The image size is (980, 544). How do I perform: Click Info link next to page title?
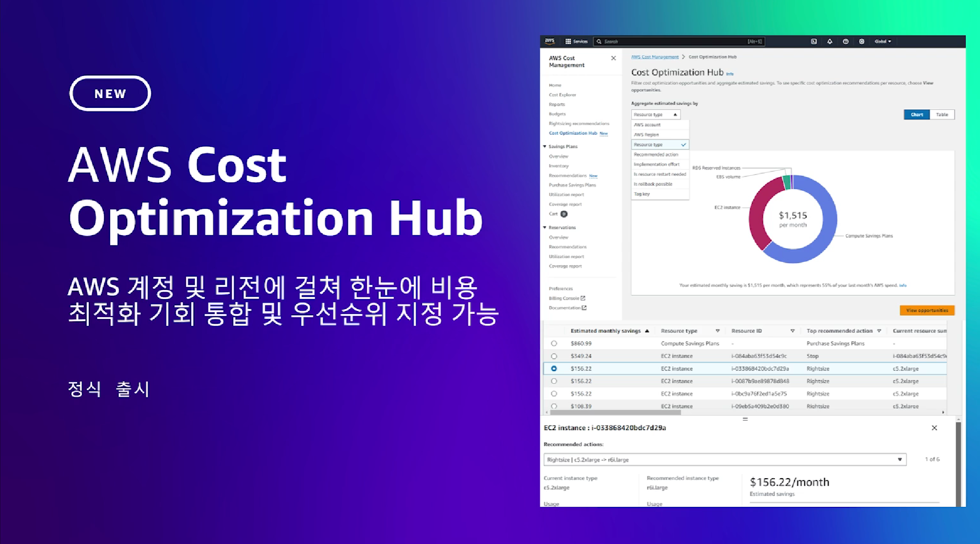pos(730,74)
